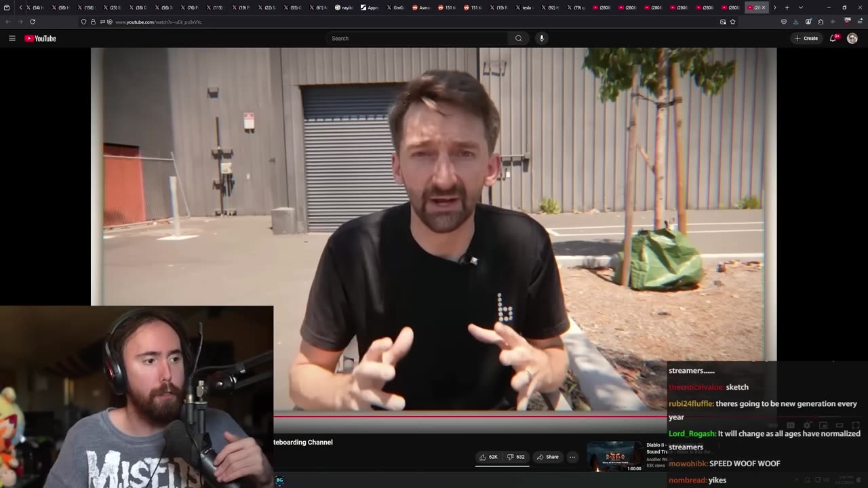Like the video with 62K thumbs up
The image size is (868, 488).
pos(489,457)
